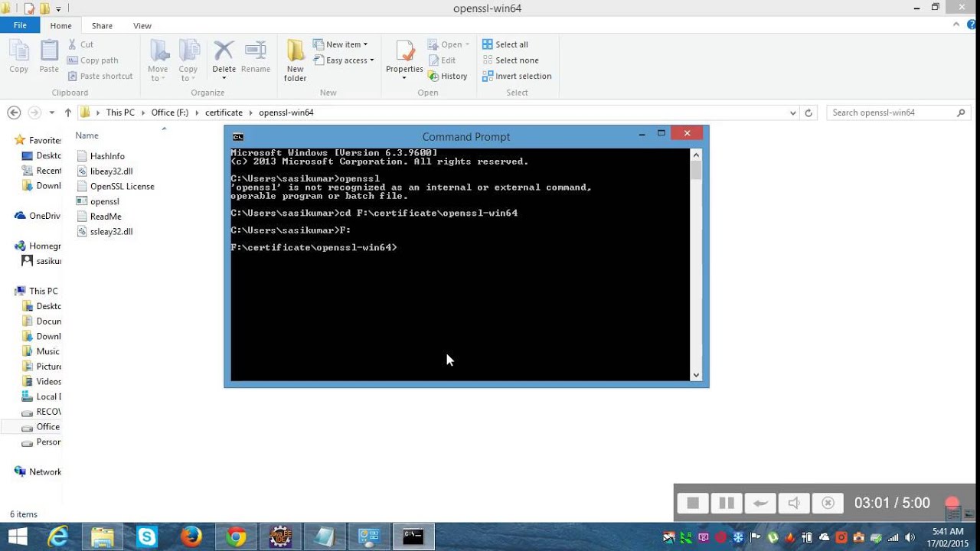This screenshot has height=551, width=980.
Task: Select the OpenSSL License file
Action: [x=122, y=186]
